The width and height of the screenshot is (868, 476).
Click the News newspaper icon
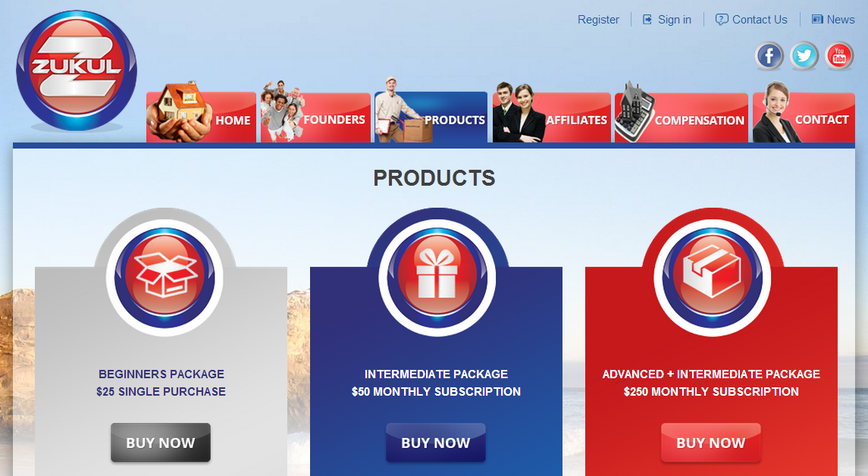click(817, 20)
